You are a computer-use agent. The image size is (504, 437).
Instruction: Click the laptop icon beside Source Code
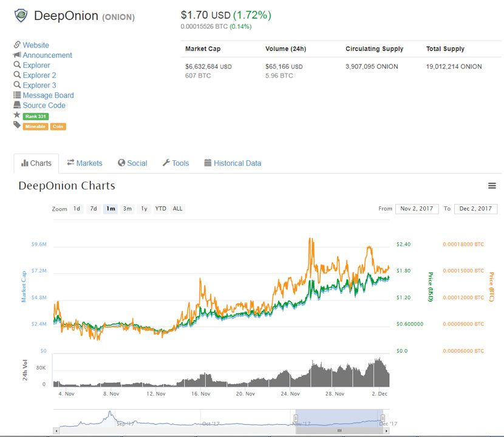point(17,105)
